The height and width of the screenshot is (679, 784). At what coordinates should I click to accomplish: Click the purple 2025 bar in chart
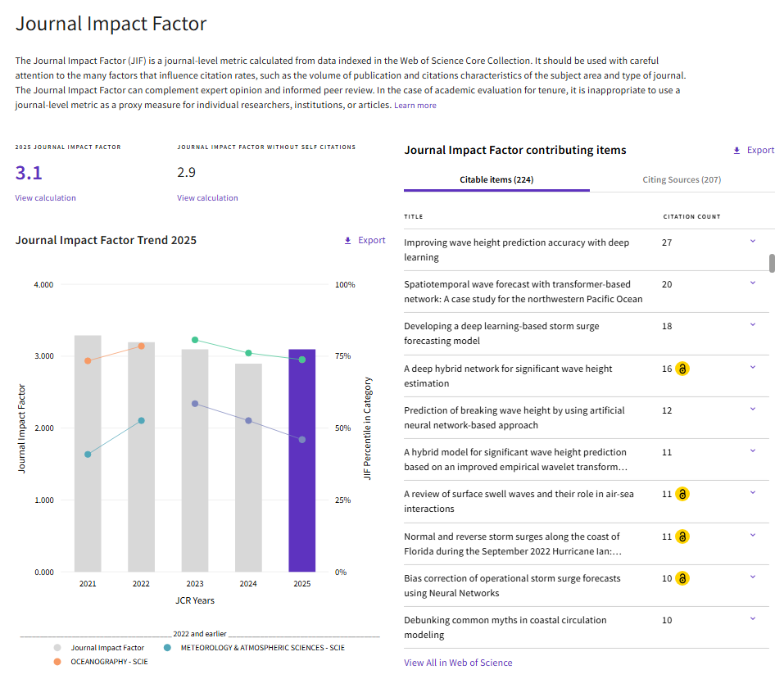[302, 460]
